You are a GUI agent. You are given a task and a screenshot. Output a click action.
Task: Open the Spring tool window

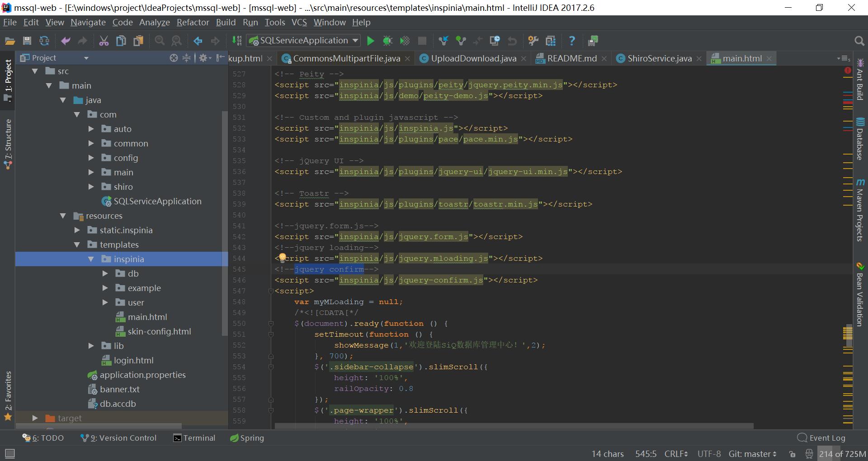pyautogui.click(x=247, y=438)
